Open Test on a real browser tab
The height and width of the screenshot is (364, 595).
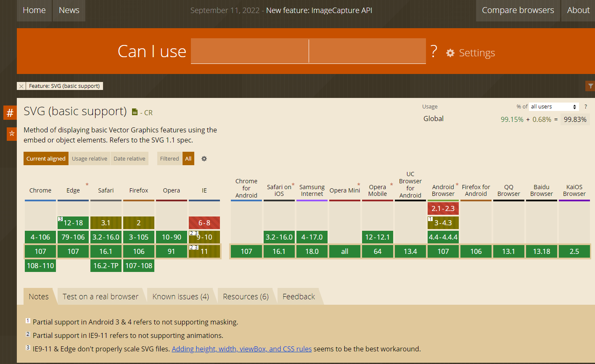(100, 296)
